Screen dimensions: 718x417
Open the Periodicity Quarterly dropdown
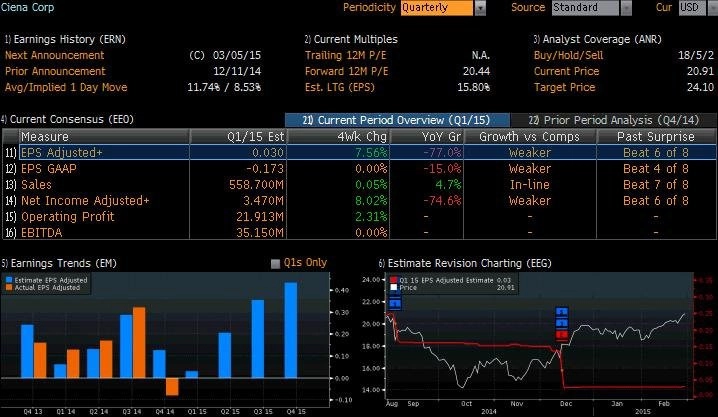pos(436,8)
